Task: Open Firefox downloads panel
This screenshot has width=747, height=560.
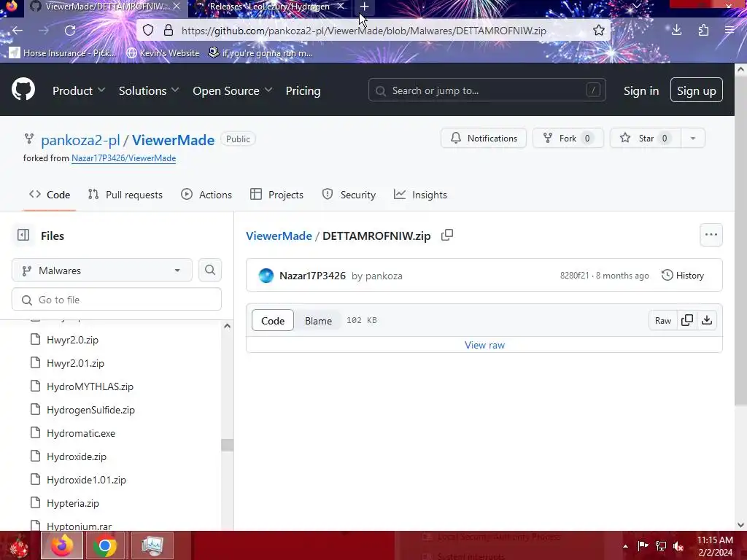Action: click(676, 31)
